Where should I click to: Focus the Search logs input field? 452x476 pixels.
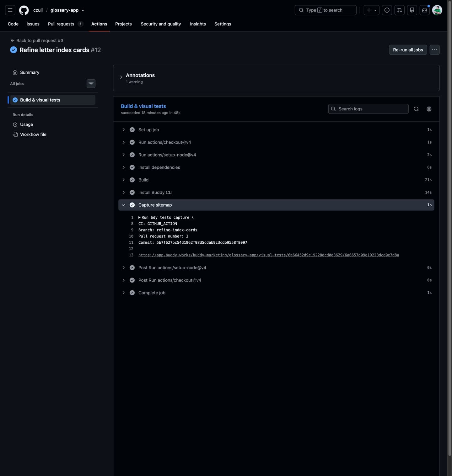368,109
